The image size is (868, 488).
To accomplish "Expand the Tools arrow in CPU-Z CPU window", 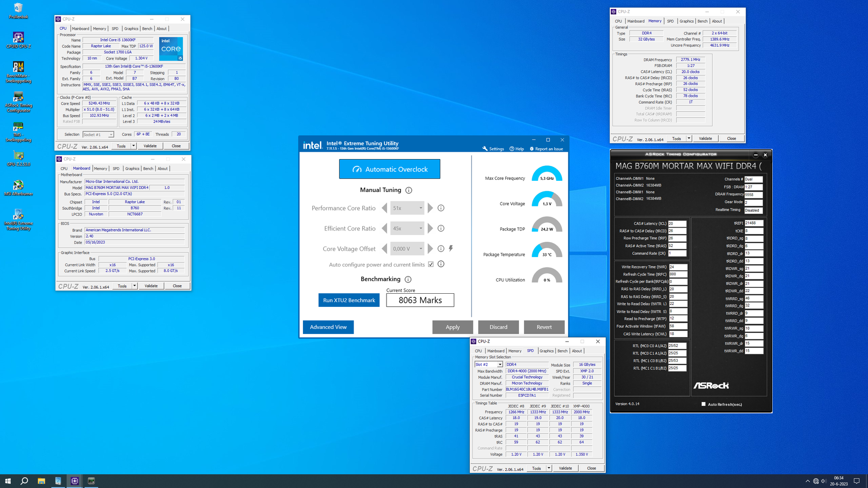I will (133, 146).
